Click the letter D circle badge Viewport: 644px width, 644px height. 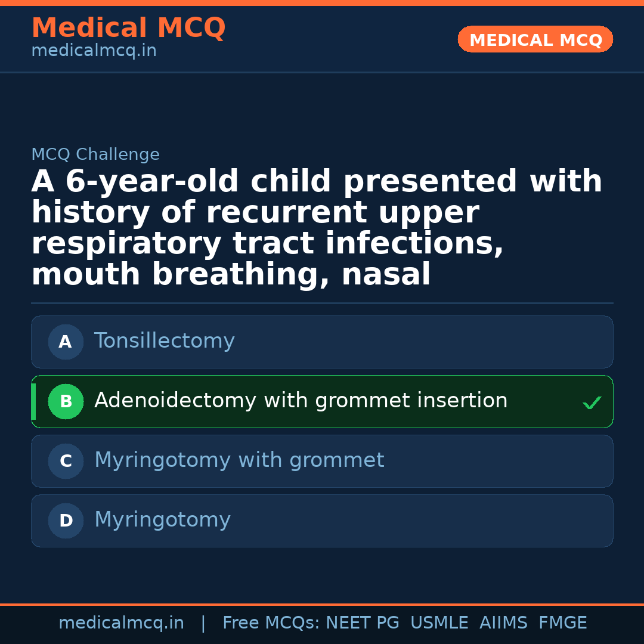point(66,521)
